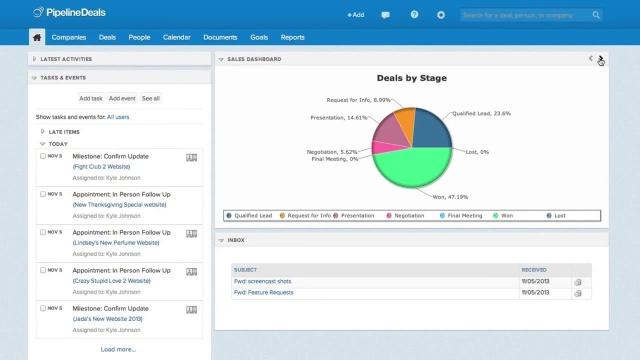
Task: Open the settings gear icon
Action: pyautogui.click(x=441, y=15)
